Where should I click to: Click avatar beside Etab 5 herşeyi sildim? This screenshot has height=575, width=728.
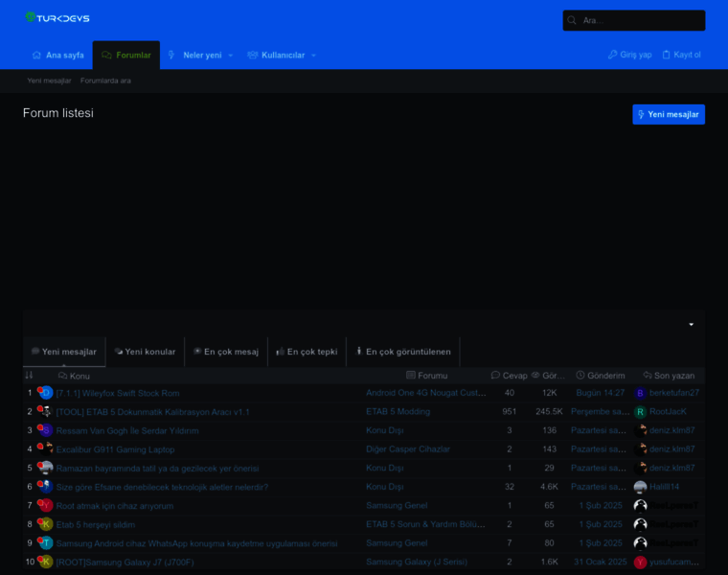tap(46, 524)
